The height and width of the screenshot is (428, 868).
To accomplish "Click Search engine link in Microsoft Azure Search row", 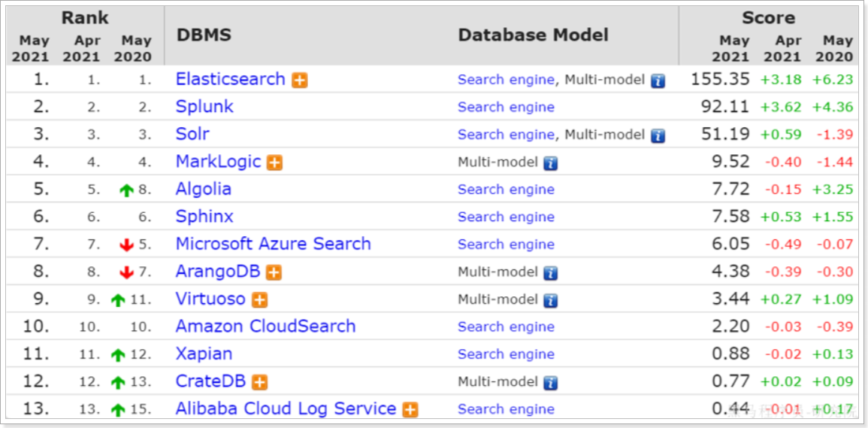I will [x=506, y=244].
